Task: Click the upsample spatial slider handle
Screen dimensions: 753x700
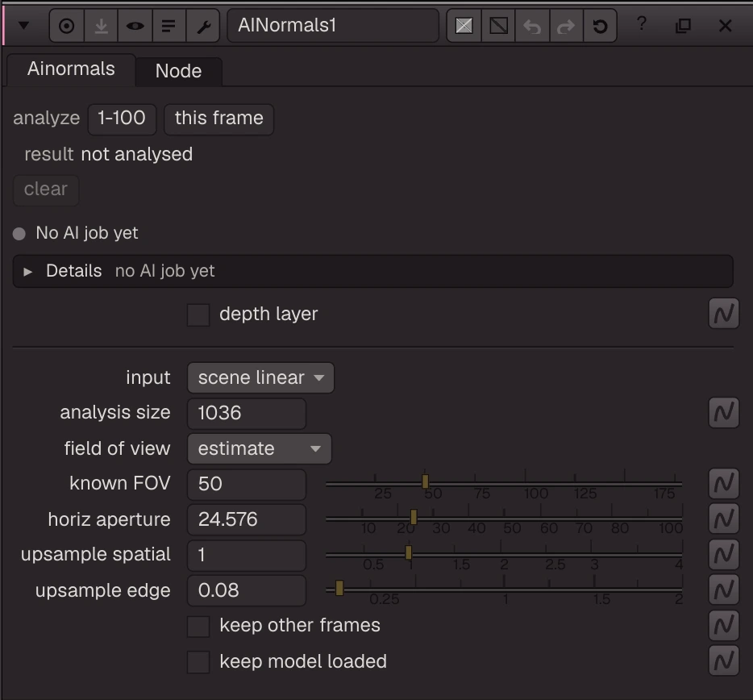Action: click(408, 552)
